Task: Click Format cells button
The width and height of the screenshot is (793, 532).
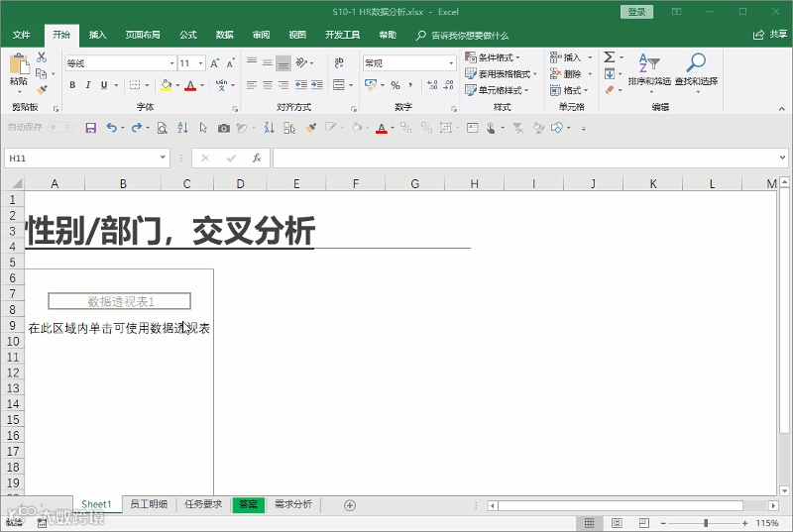Action: pyautogui.click(x=569, y=90)
